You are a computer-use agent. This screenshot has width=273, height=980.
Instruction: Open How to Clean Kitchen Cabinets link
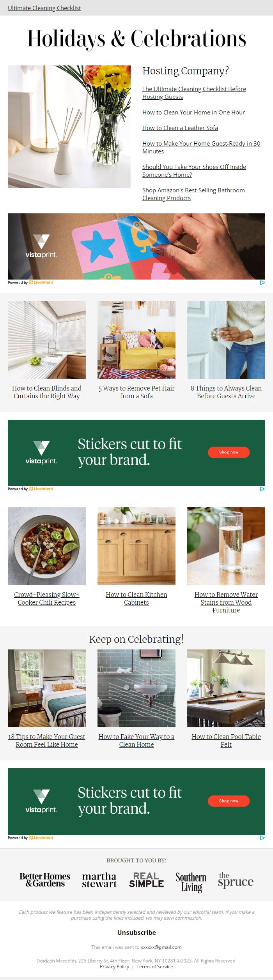(x=136, y=598)
